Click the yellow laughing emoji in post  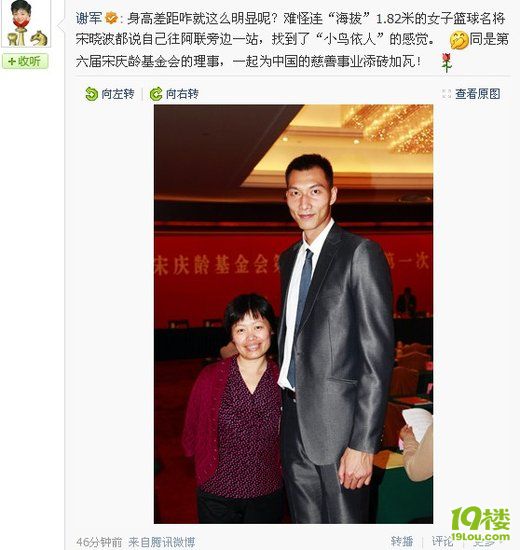click(459, 40)
